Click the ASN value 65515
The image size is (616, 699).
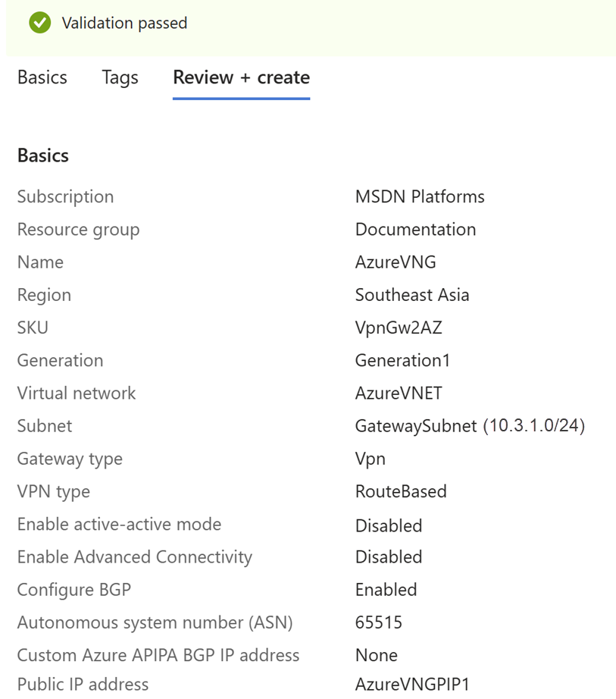click(379, 622)
